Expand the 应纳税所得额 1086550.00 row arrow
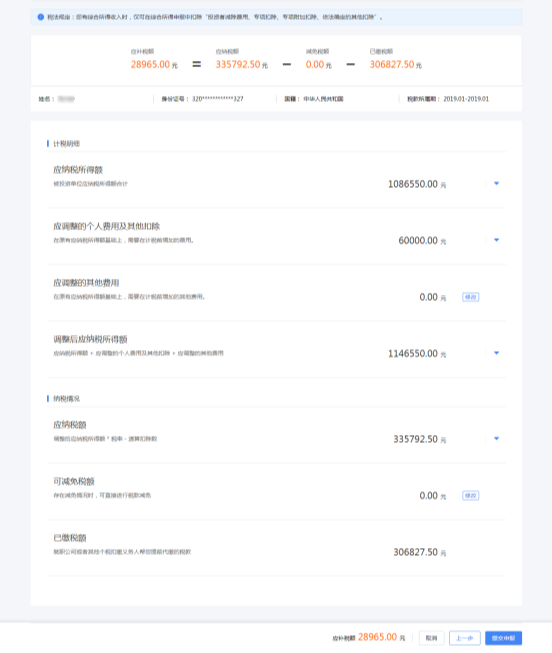This screenshot has width=552, height=653. pyautogui.click(x=496, y=183)
